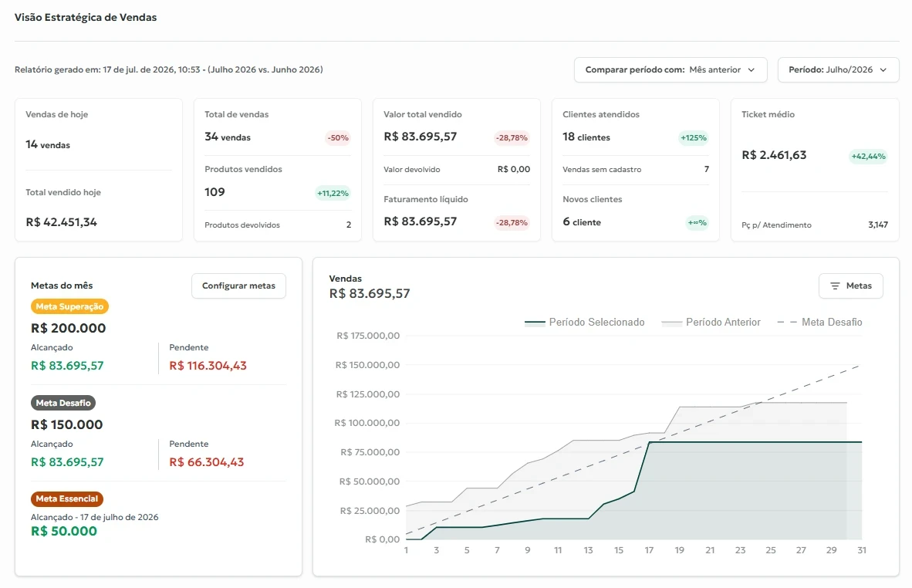Click the R$ 2.461,63 ticket médio value
This screenshot has height=588, width=912.
[x=774, y=155]
